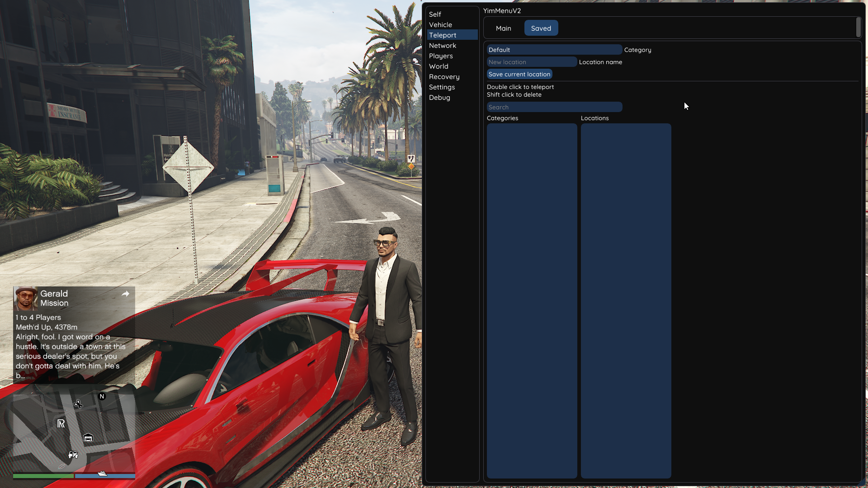The image size is (868, 488).
Task: Click the North compass marker on the minimap
Action: 102,396
